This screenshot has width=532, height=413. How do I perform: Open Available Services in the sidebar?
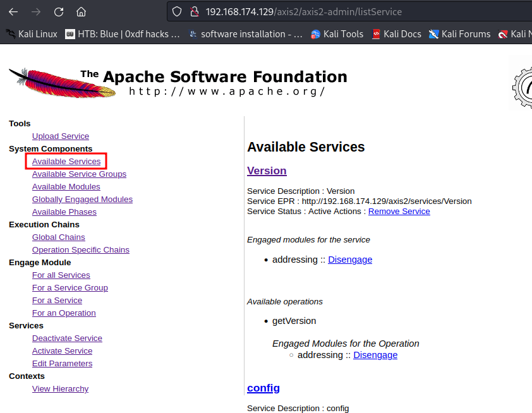tap(66, 162)
